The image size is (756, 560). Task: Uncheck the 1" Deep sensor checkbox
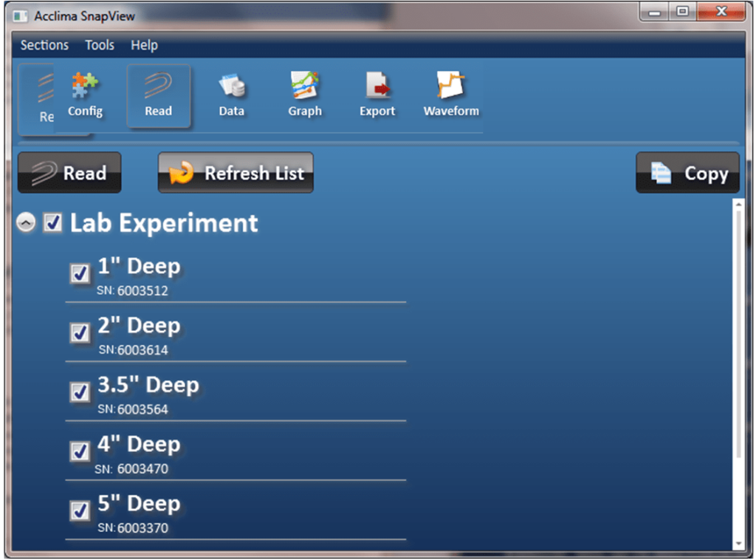80,273
